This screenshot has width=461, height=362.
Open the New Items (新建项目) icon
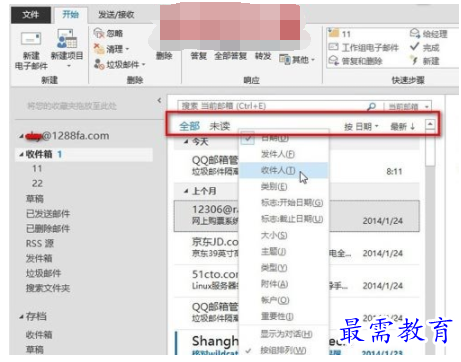[67, 39]
